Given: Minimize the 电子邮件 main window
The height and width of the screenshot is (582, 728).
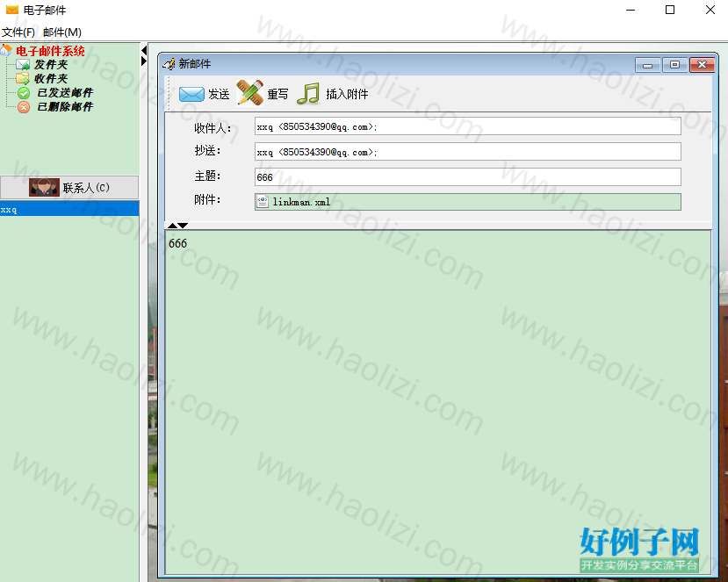Looking at the screenshot, I should [x=630, y=10].
